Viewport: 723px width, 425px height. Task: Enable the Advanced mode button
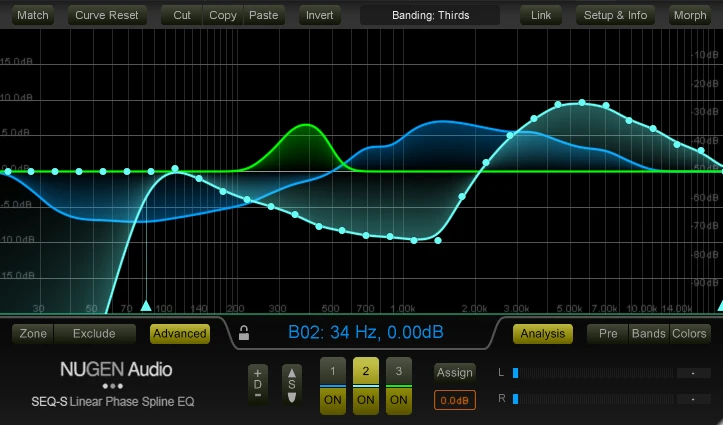179,334
